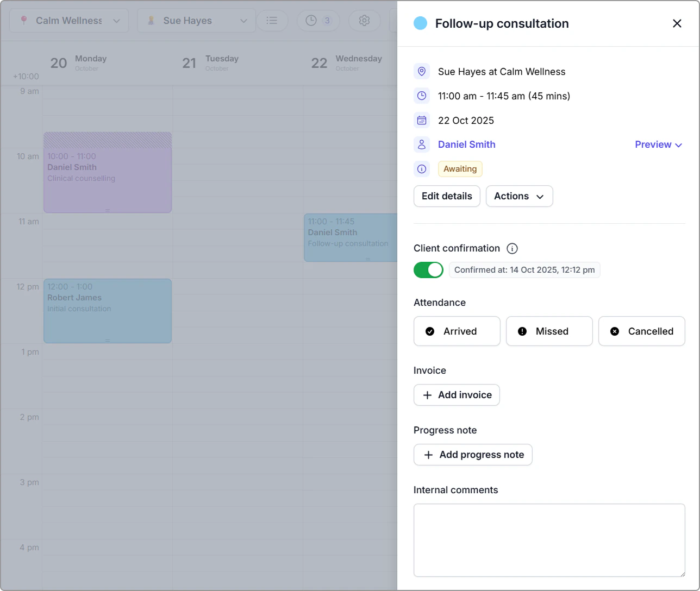The height and width of the screenshot is (591, 700).
Task: Click the info icon beside Client confirmation
Action: tap(512, 248)
